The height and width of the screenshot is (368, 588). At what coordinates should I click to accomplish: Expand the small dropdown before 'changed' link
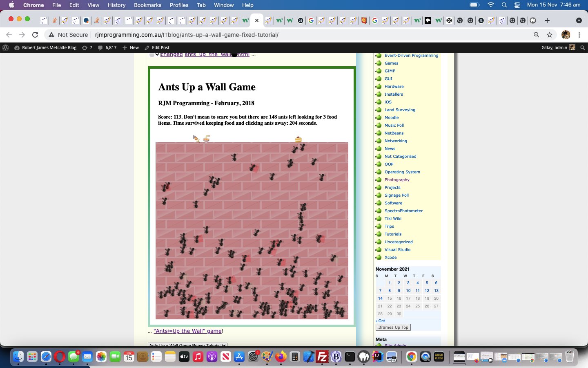154,54
